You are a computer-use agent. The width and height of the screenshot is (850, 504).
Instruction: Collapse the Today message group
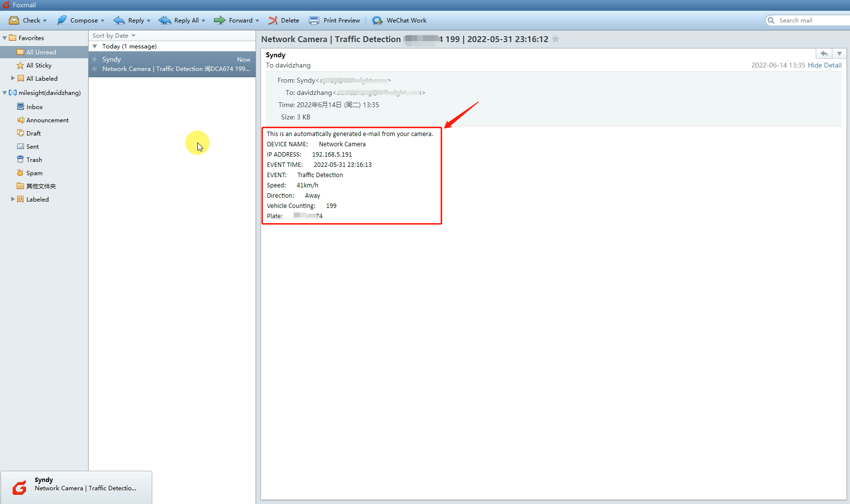[95, 46]
